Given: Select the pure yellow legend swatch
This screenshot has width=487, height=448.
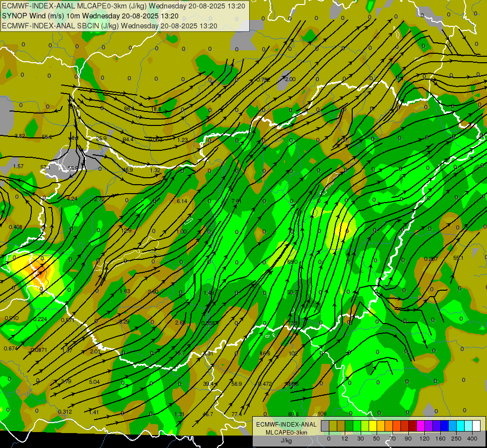Looking at the screenshot, I should click(373, 426).
